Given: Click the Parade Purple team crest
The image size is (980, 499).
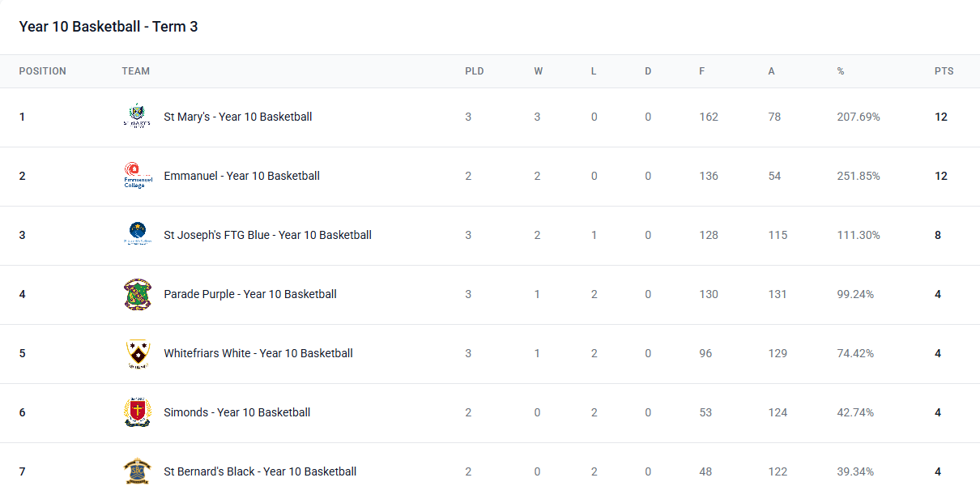Looking at the screenshot, I should 137,294.
